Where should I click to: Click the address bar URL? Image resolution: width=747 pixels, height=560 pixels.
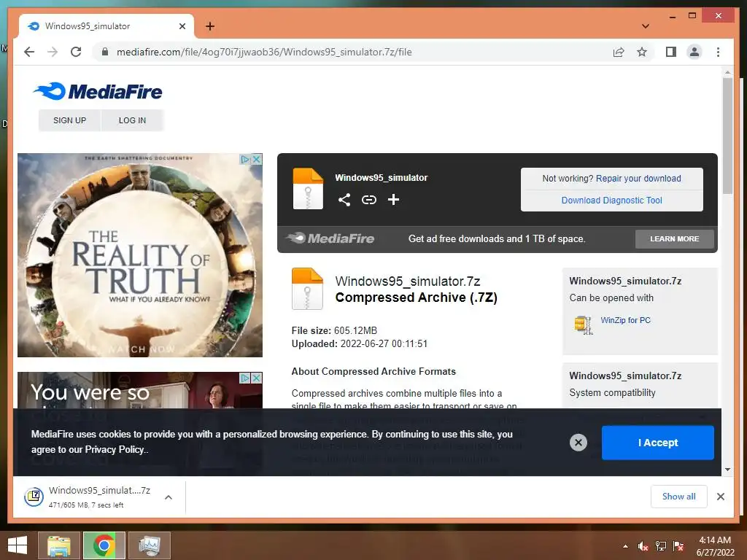click(x=264, y=52)
